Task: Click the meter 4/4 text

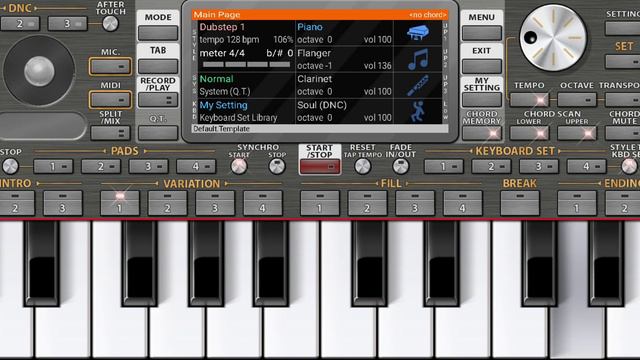Action: point(222,53)
